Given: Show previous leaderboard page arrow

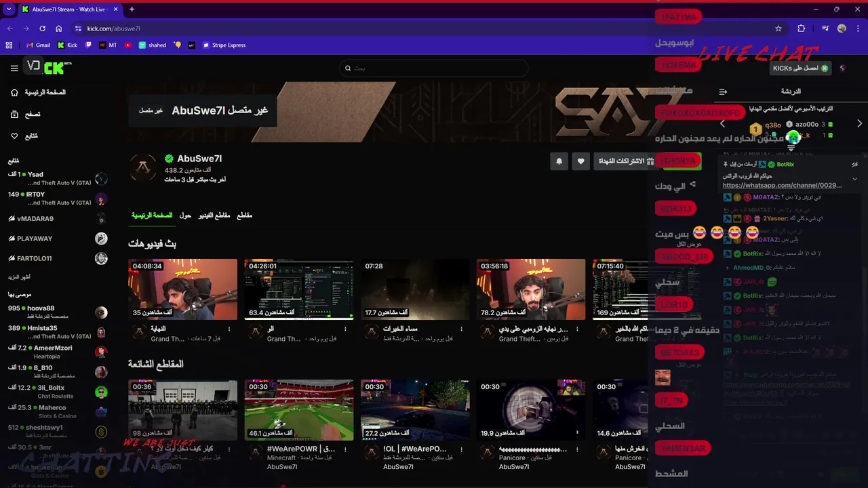Looking at the screenshot, I should coord(722,124).
